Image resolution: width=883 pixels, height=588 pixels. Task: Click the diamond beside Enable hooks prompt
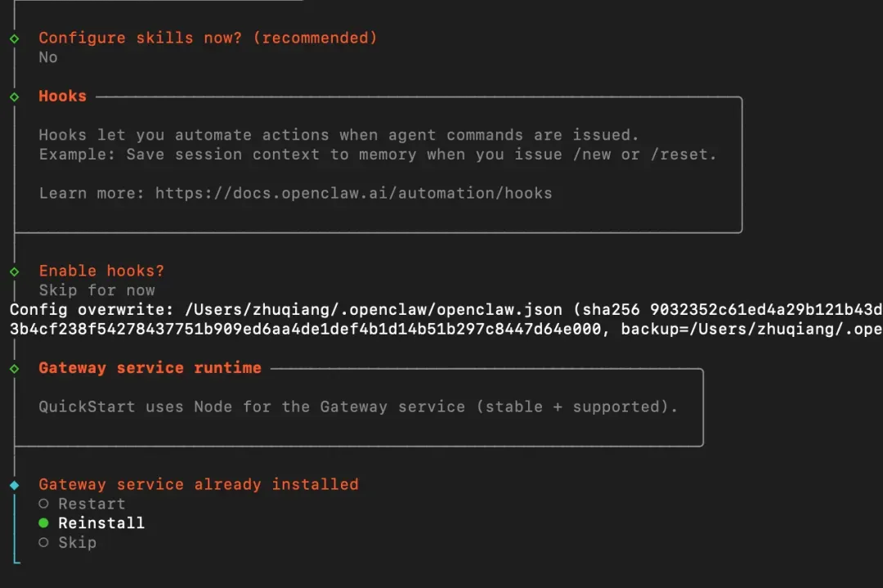pyautogui.click(x=14, y=272)
